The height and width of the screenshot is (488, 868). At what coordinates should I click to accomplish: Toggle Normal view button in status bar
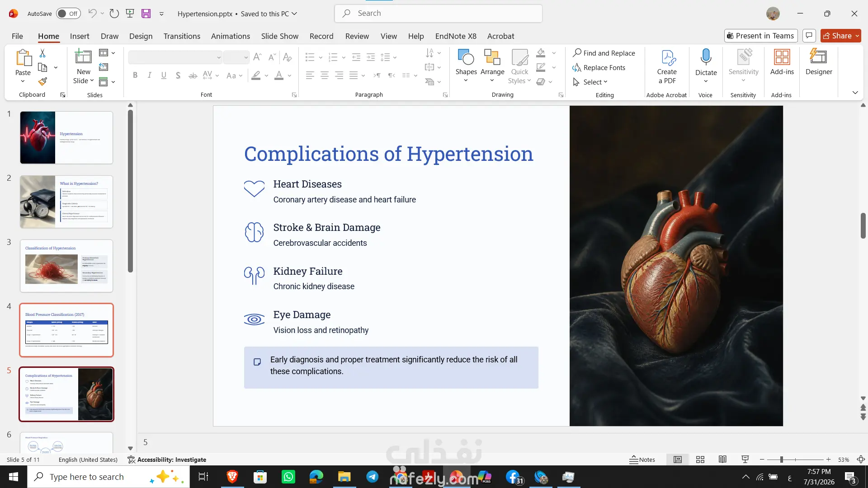coord(678,460)
